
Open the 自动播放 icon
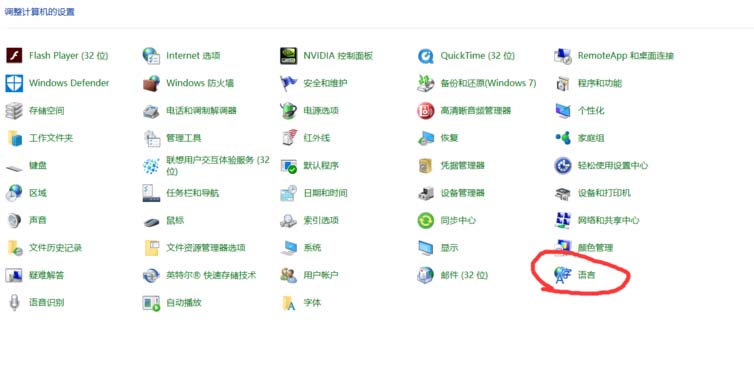(151, 303)
